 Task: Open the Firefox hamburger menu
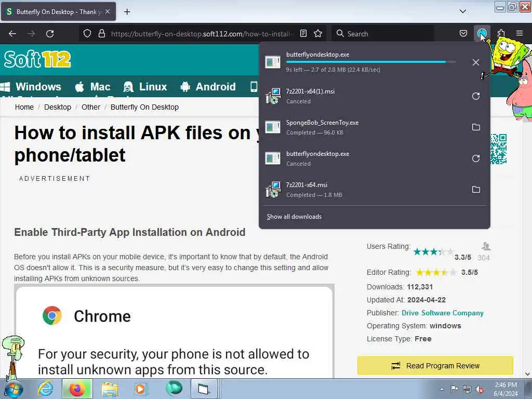[x=520, y=34]
